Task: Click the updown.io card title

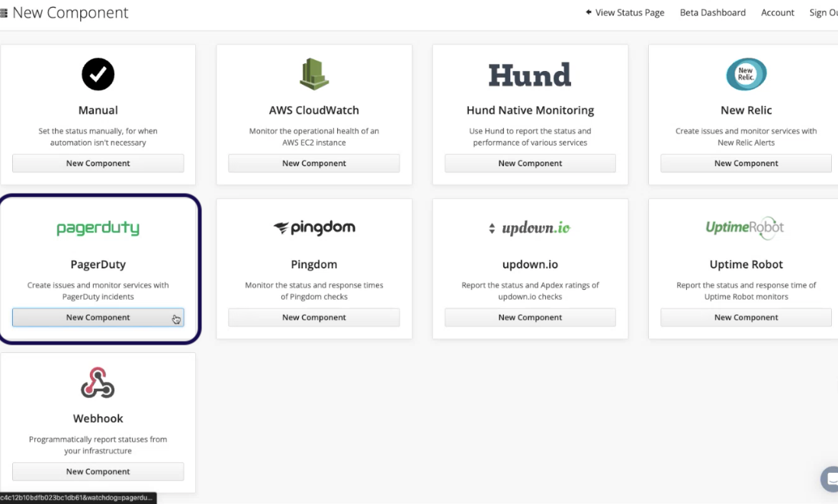Action: (x=530, y=265)
